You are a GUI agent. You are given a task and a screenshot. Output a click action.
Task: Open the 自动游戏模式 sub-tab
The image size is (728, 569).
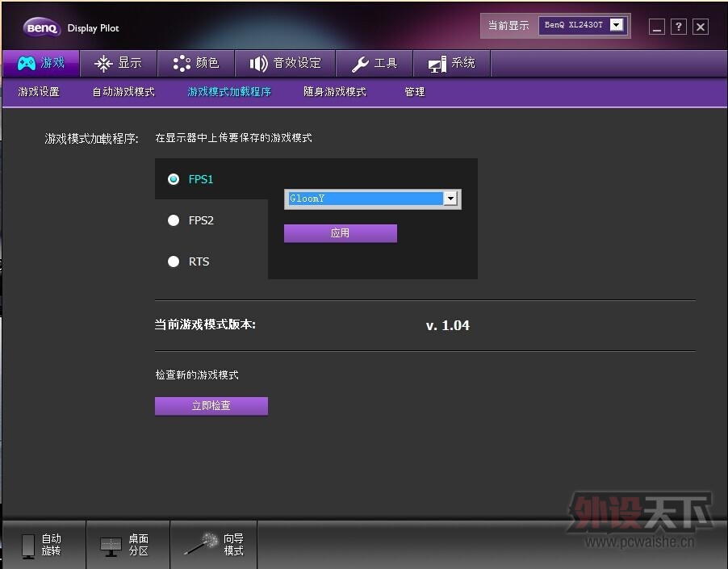click(x=123, y=92)
